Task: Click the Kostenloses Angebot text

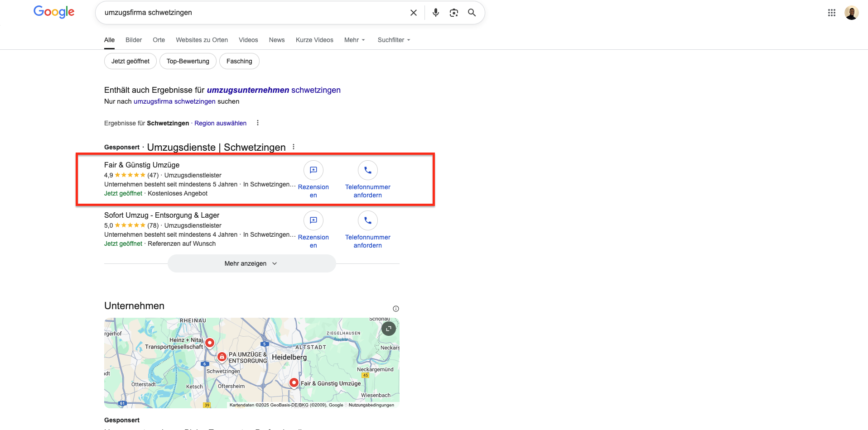Action: point(178,193)
